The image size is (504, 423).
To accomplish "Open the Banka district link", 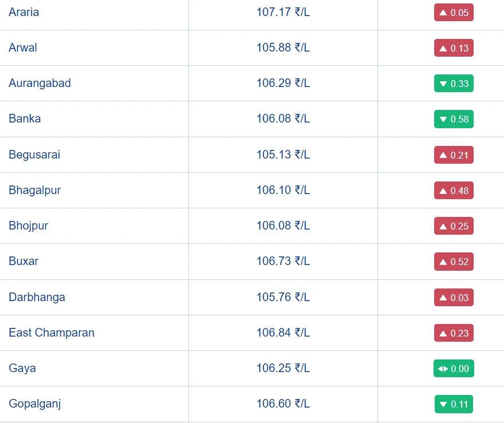I will [25, 118].
